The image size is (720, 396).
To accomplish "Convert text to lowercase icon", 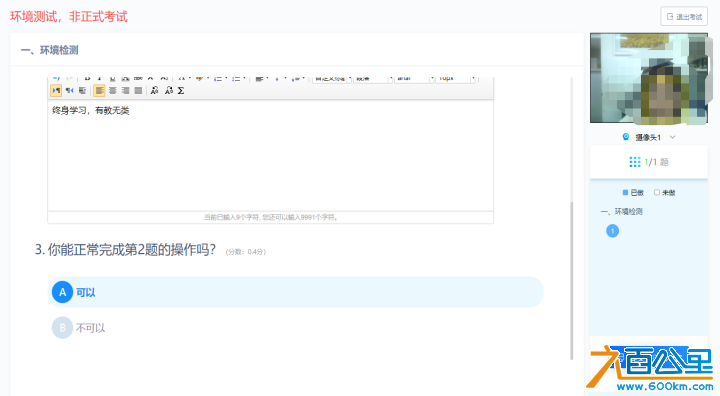I will [x=169, y=91].
